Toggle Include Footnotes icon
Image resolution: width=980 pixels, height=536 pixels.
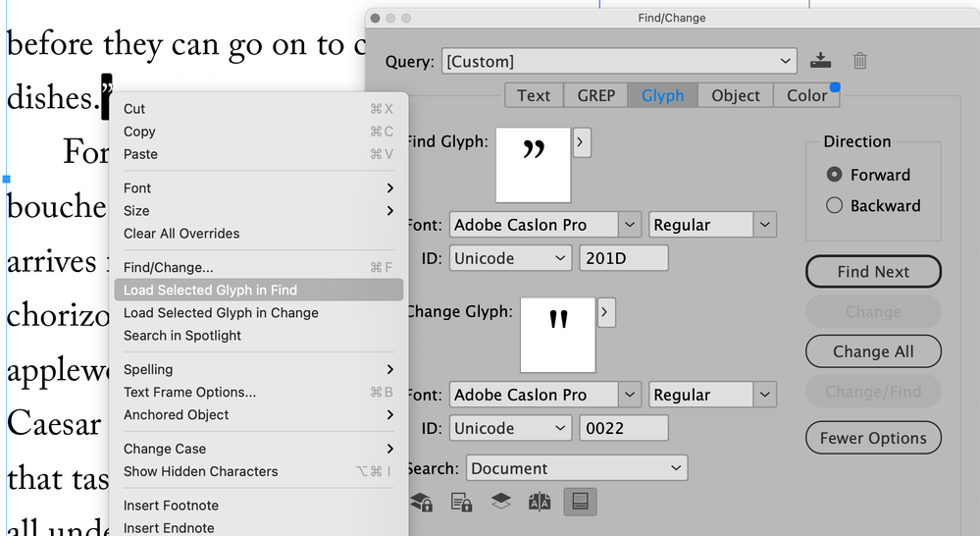point(579,502)
